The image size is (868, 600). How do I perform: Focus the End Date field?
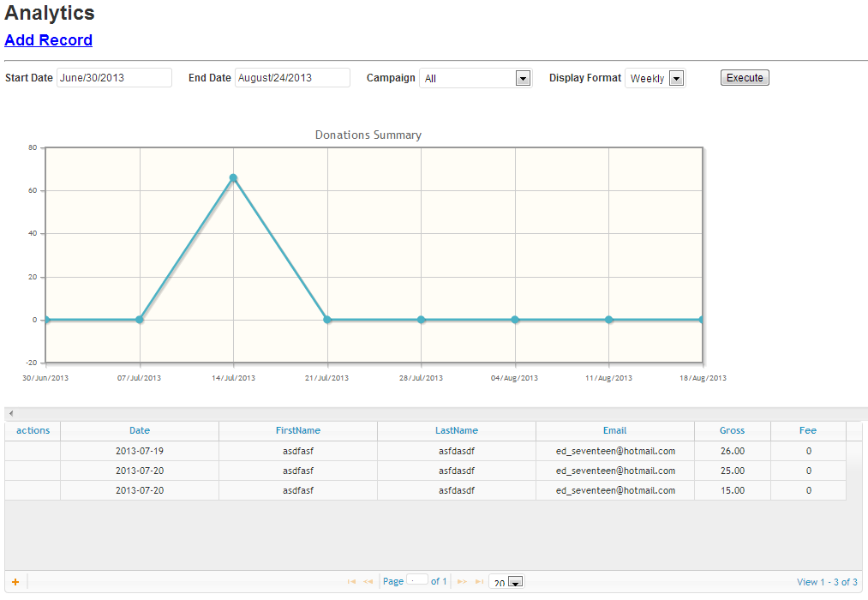click(292, 77)
